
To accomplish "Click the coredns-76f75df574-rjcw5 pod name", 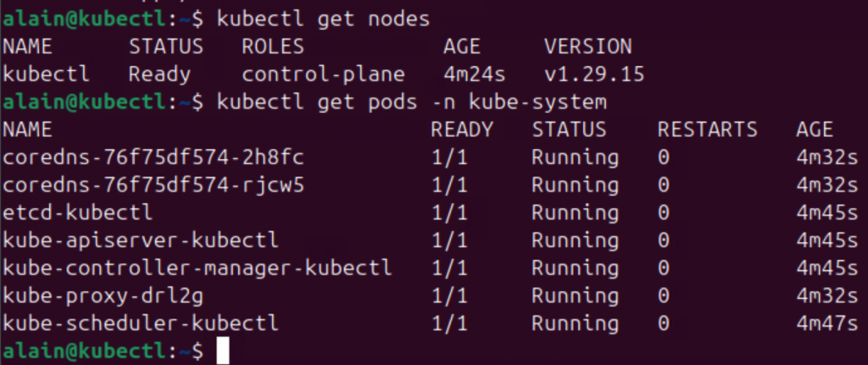I will 153,185.
